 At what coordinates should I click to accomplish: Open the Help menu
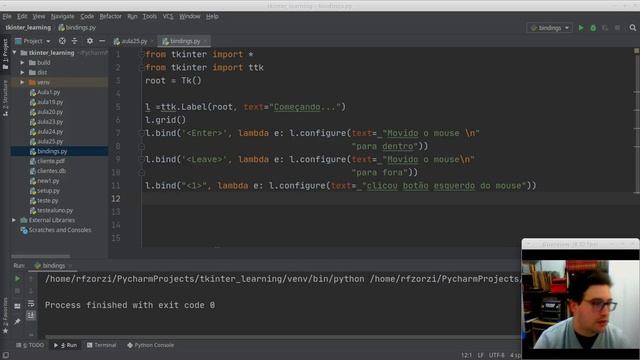pyautogui.click(x=212, y=16)
